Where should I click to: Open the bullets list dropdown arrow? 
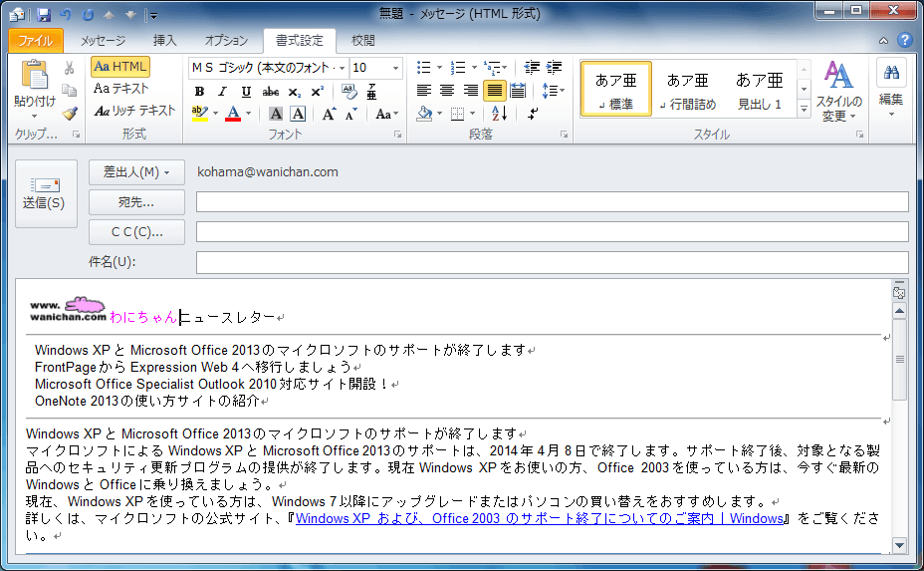pos(440,67)
